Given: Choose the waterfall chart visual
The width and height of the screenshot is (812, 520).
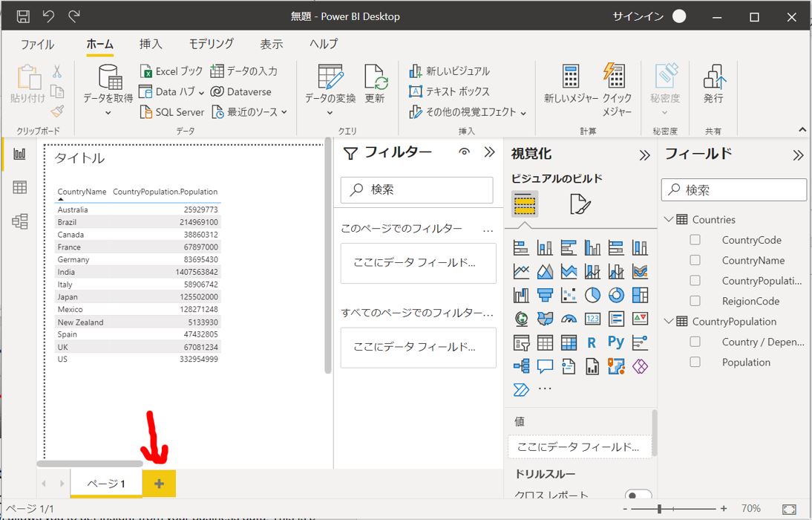Looking at the screenshot, I should tap(521, 295).
